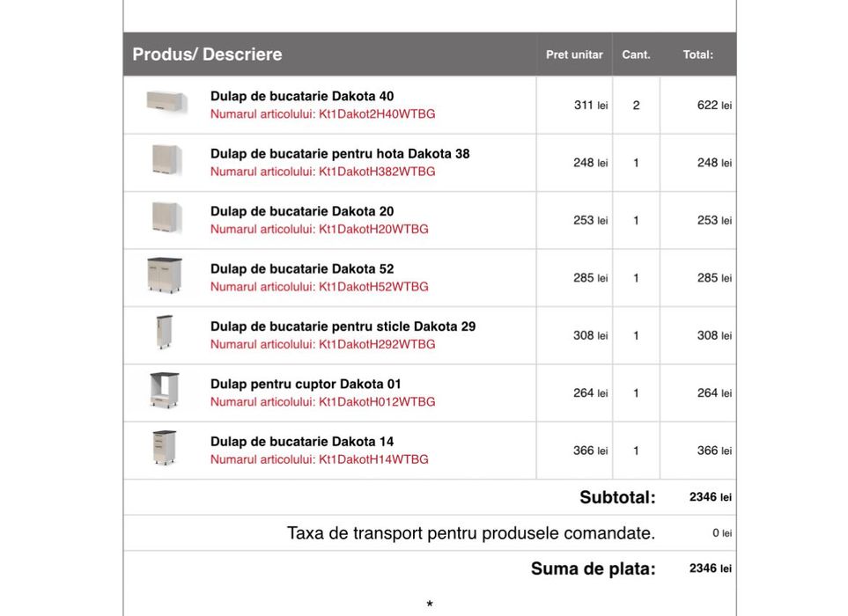
Task: Open the Dakota 20 cabinet product image
Action: tap(166, 218)
